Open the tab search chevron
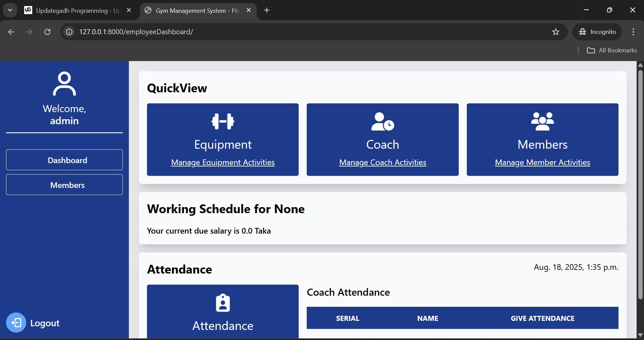The height and width of the screenshot is (340, 644). pyautogui.click(x=10, y=10)
